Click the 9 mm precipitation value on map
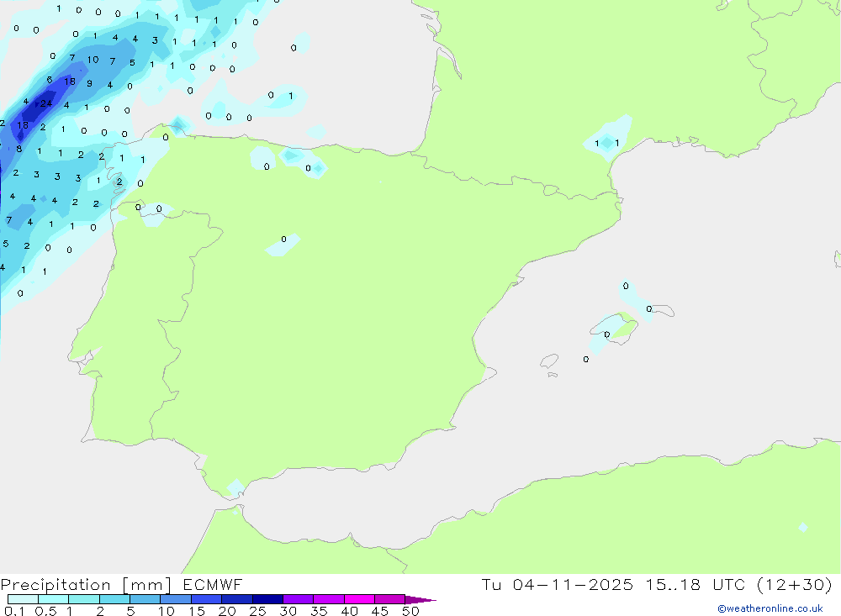Image resolution: width=841 pixels, height=616 pixels. coord(90,83)
